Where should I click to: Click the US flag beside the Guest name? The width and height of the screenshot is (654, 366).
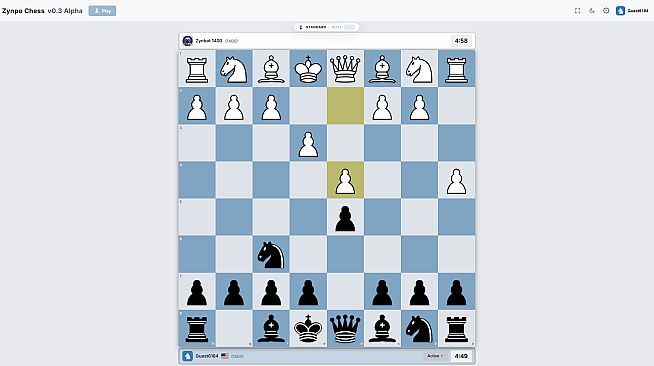coord(225,356)
